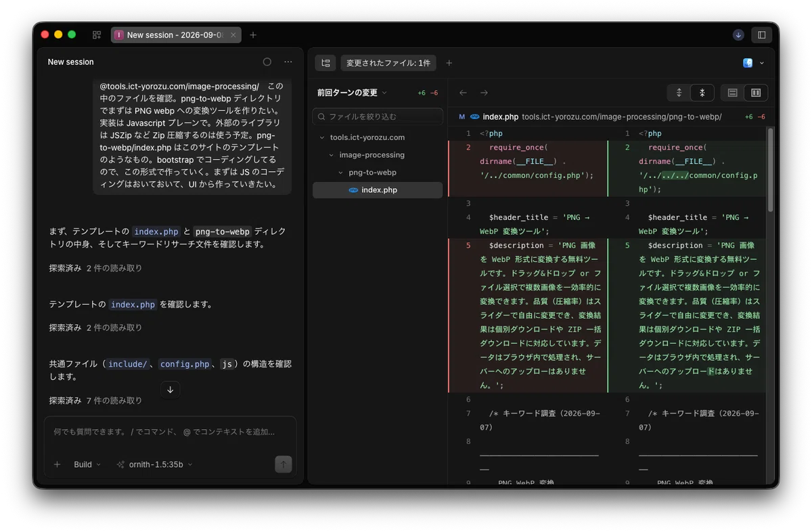812x532 pixels.
Task: Click the New session panel title
Action: tap(71, 62)
